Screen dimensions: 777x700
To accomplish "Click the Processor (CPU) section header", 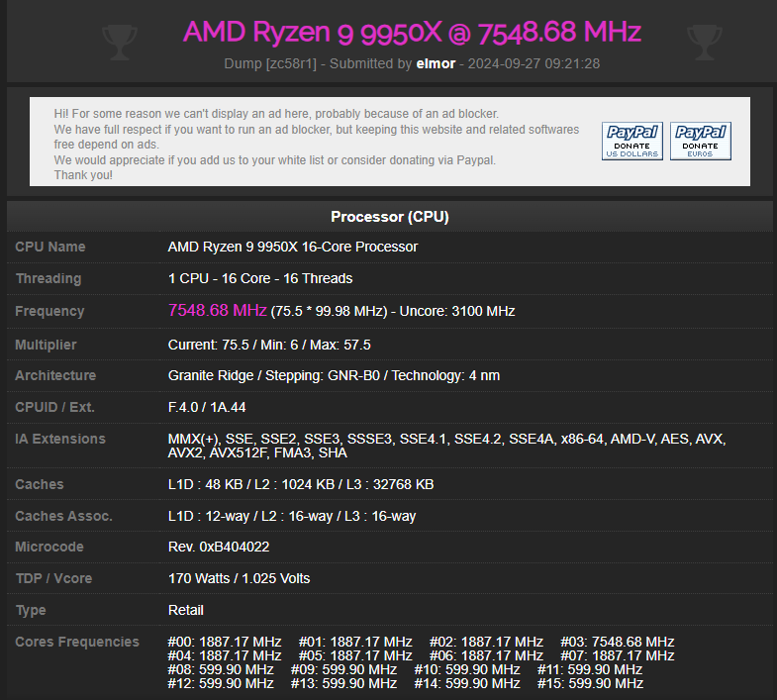I will (390, 217).
